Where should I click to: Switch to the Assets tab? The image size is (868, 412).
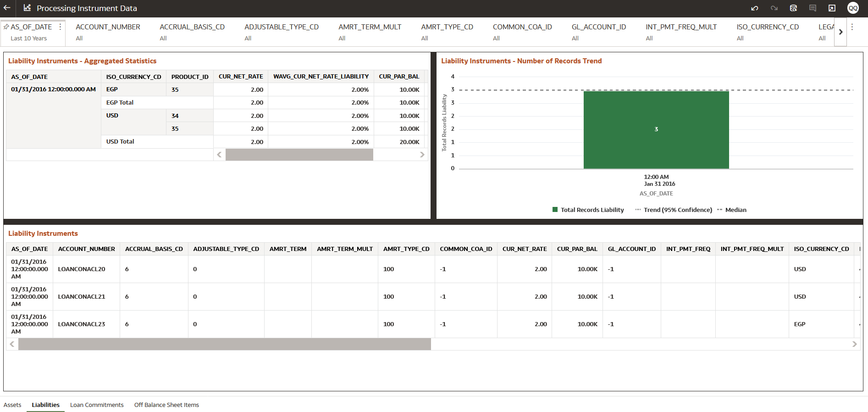(12, 405)
